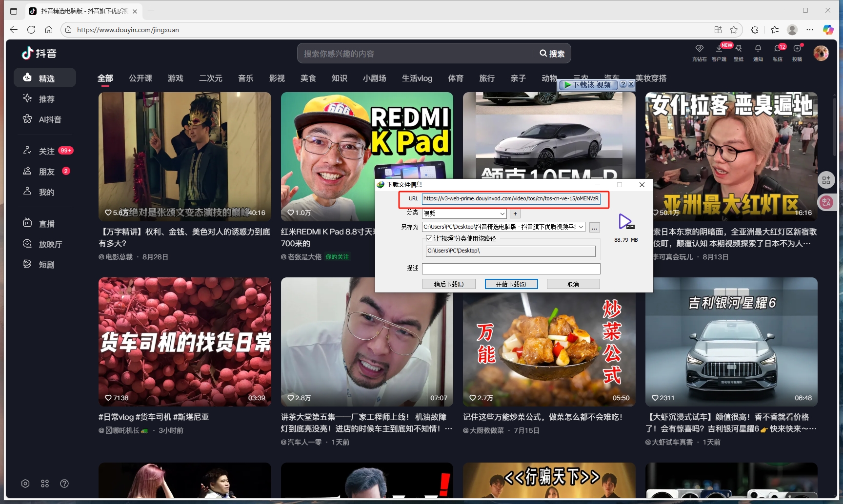
Task: Open the 通知 notification bell
Action: 758,52
